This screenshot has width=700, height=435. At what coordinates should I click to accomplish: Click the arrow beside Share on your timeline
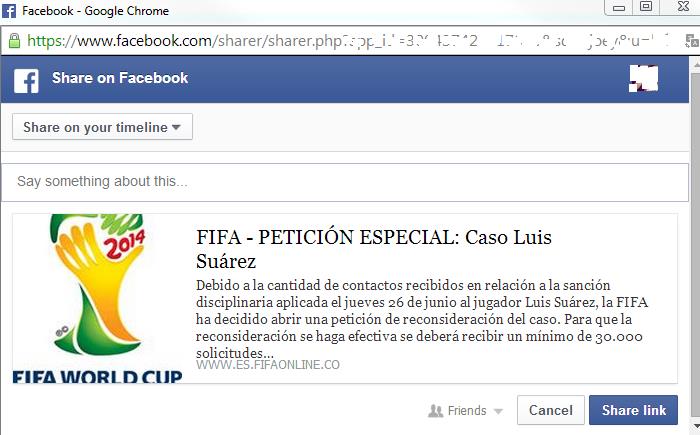click(176, 127)
